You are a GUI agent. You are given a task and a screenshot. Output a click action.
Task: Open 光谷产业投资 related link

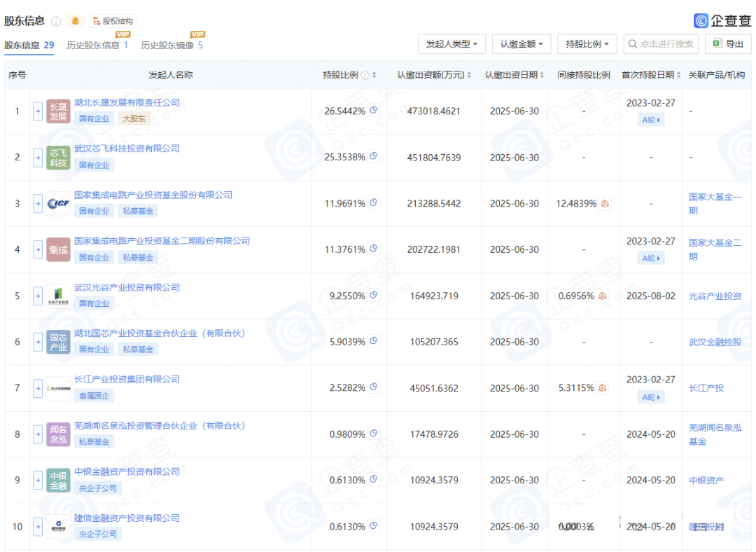click(x=715, y=296)
